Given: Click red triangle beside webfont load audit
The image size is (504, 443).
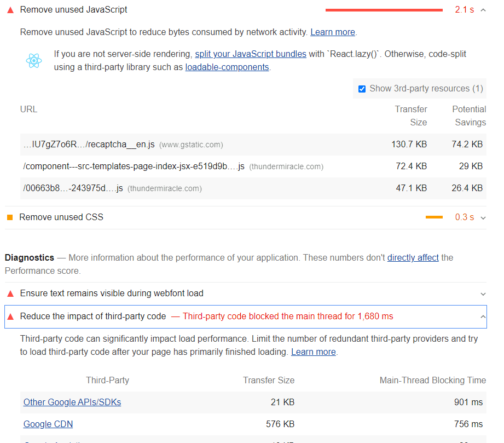Looking at the screenshot, I should click(10, 294).
